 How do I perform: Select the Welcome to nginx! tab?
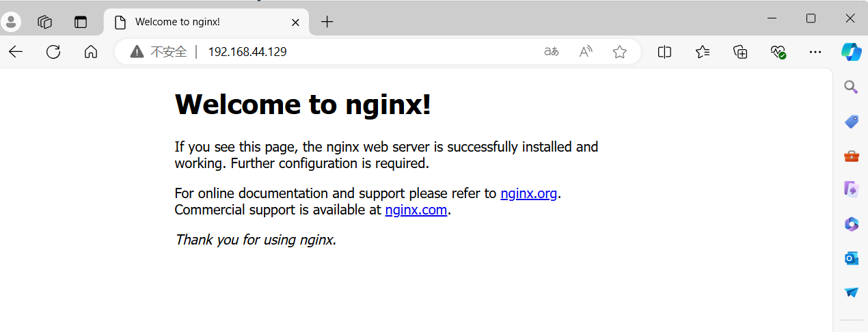click(x=206, y=22)
